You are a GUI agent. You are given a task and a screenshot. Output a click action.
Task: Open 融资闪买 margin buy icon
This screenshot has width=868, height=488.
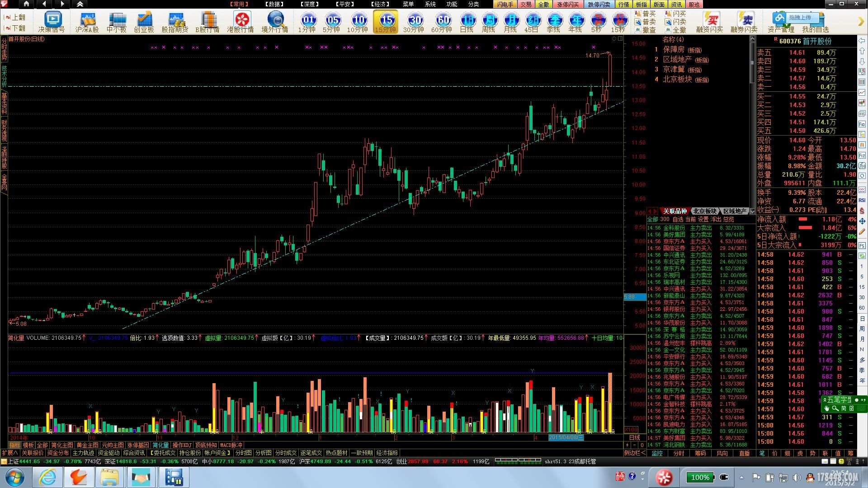tap(710, 22)
